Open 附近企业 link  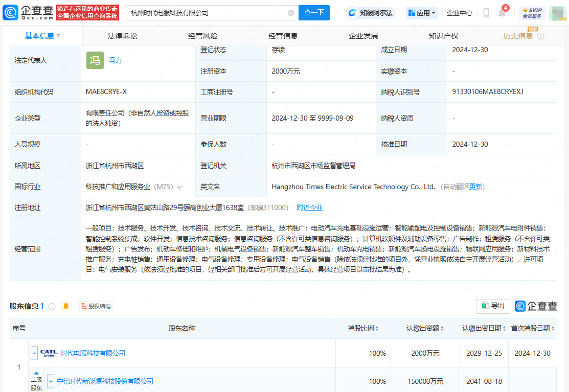click(x=309, y=208)
